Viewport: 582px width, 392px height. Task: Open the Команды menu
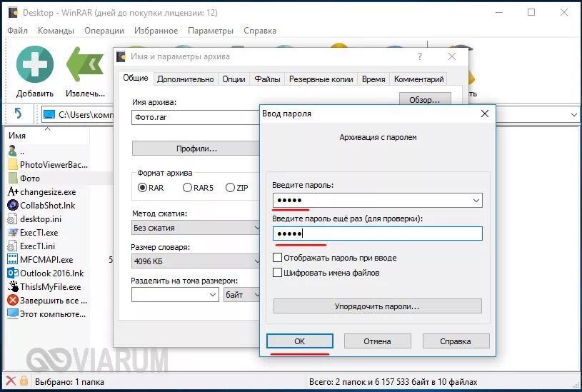pyautogui.click(x=56, y=31)
